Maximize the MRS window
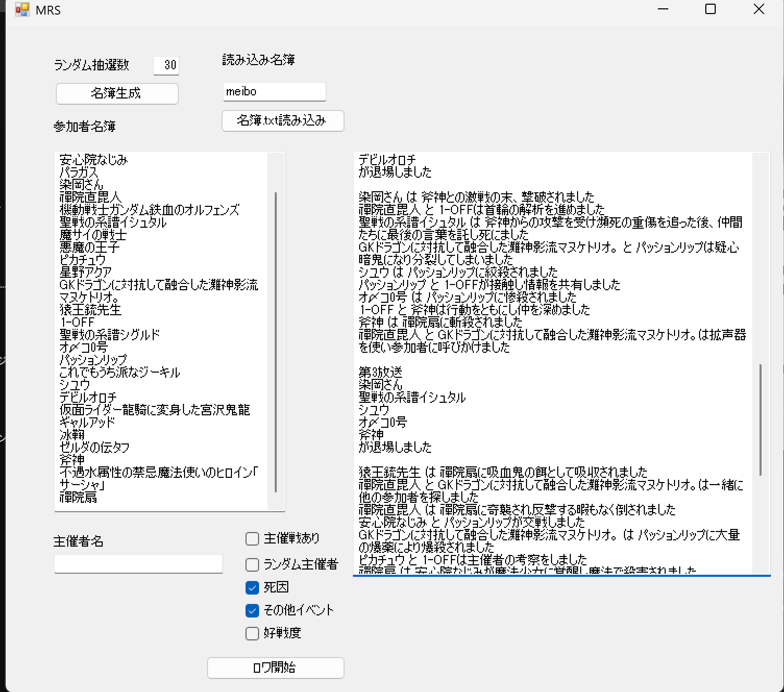This screenshot has height=692, width=784. (710, 9)
